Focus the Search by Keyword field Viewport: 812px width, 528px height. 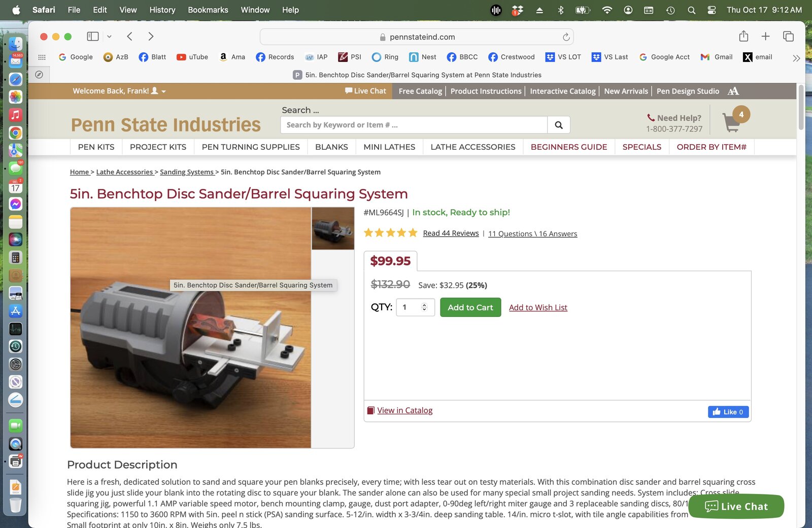click(414, 125)
